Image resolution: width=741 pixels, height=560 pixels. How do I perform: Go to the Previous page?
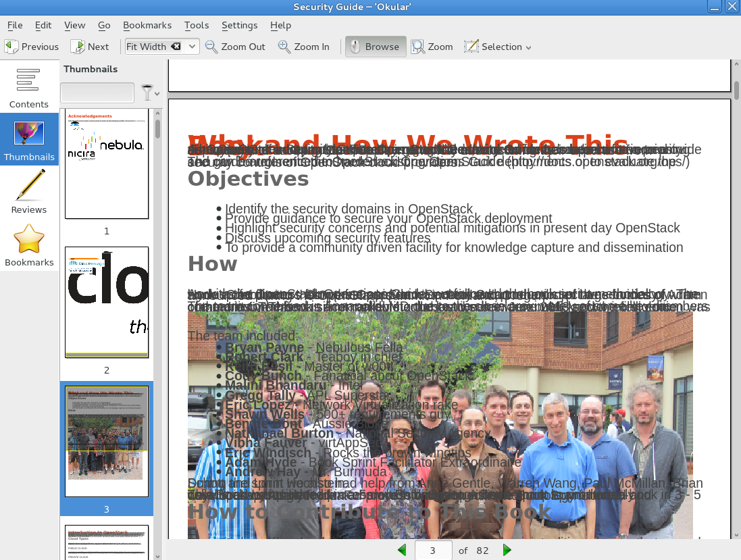click(32, 47)
